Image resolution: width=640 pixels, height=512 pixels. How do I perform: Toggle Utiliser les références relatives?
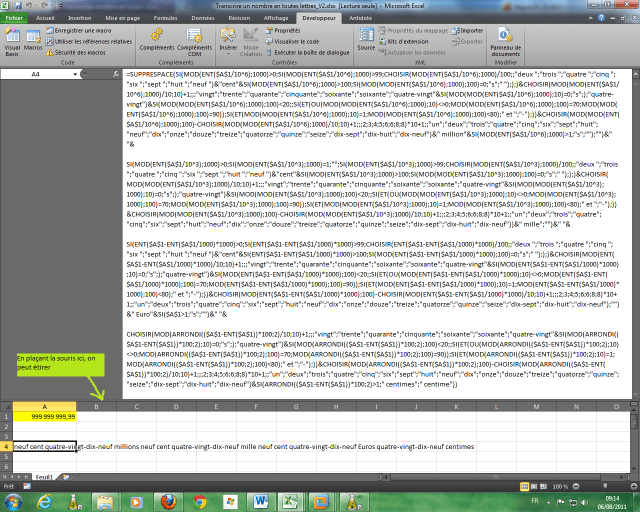click(89, 42)
